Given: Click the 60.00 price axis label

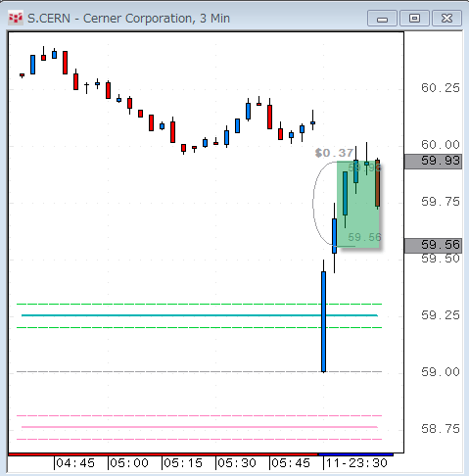Looking at the screenshot, I should pyautogui.click(x=441, y=145).
